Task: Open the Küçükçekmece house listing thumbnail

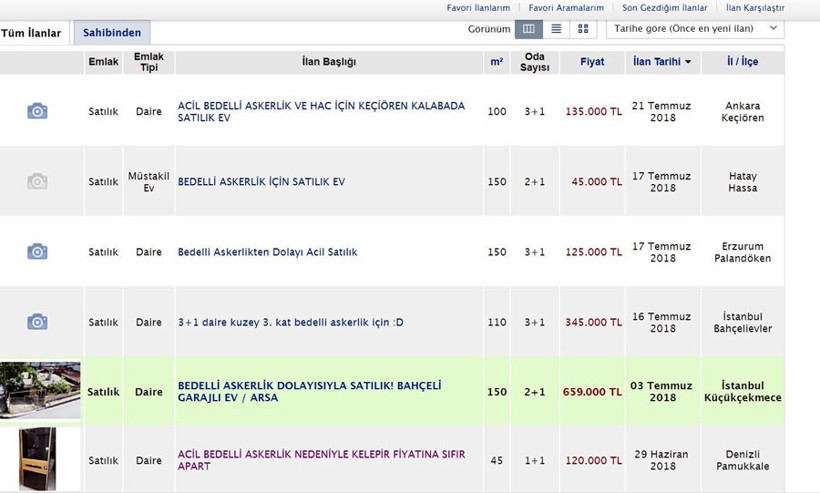Action: [x=40, y=390]
